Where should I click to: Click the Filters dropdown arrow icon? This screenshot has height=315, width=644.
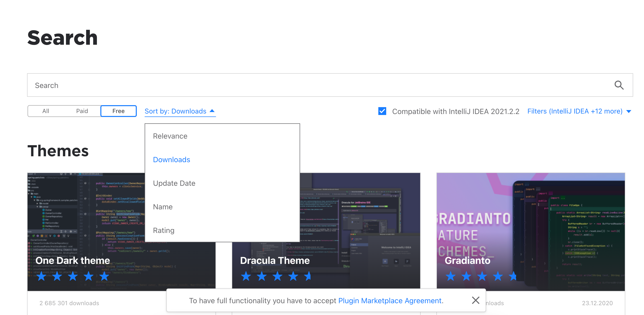tap(629, 111)
